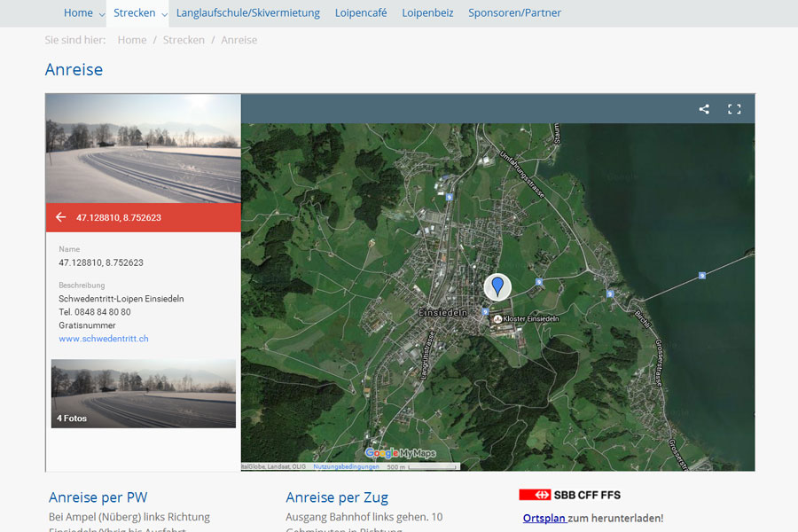Click the share icon on the map
This screenshot has height=532, width=798.
pos(704,109)
